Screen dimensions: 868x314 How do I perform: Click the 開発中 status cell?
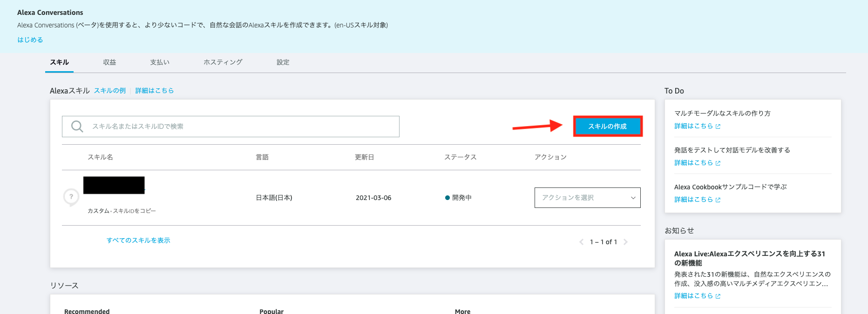coord(458,198)
